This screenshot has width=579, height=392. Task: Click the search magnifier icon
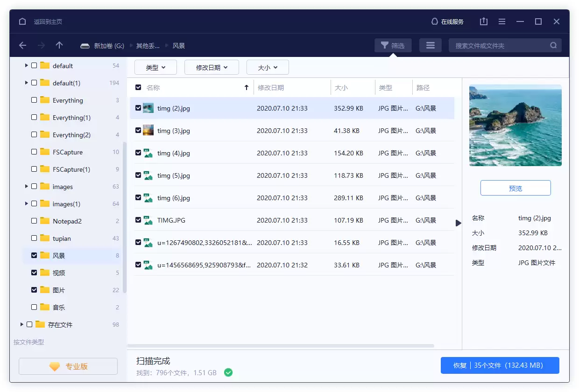click(553, 45)
